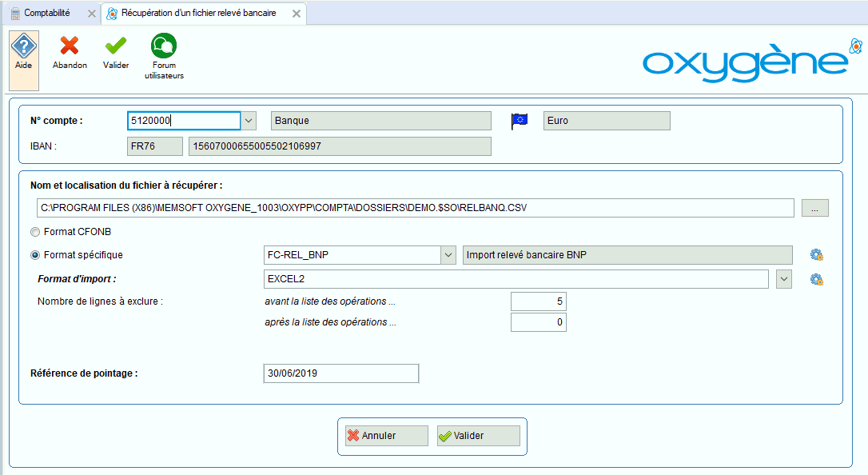
Task: Switch to the Comptabilité tab
Action: pos(46,14)
